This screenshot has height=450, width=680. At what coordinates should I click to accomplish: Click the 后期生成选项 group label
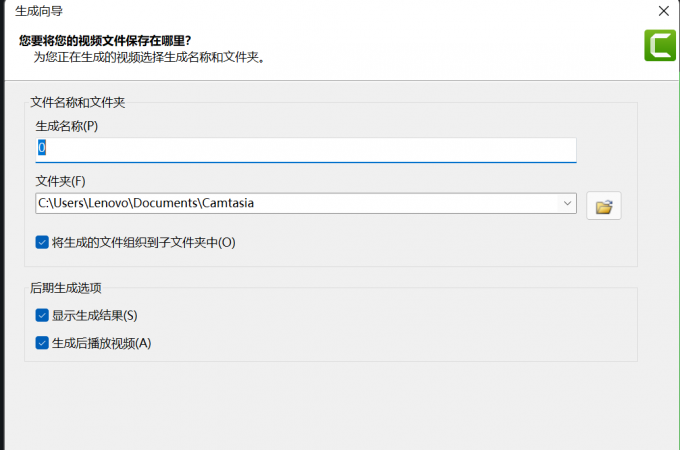click(66, 288)
